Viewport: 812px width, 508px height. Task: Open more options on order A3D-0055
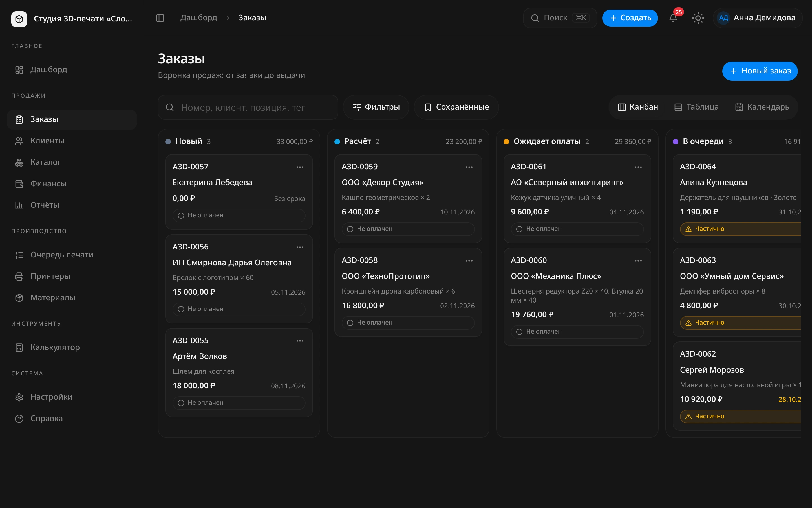tap(300, 341)
